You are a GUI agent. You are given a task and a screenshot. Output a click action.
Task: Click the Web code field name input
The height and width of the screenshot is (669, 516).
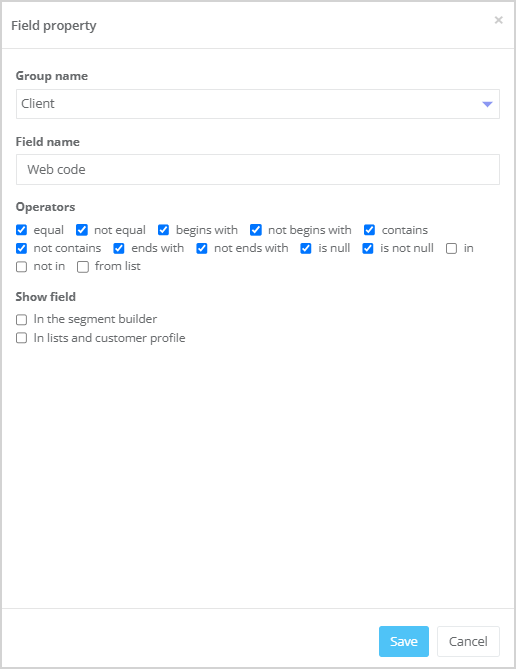[258, 169]
